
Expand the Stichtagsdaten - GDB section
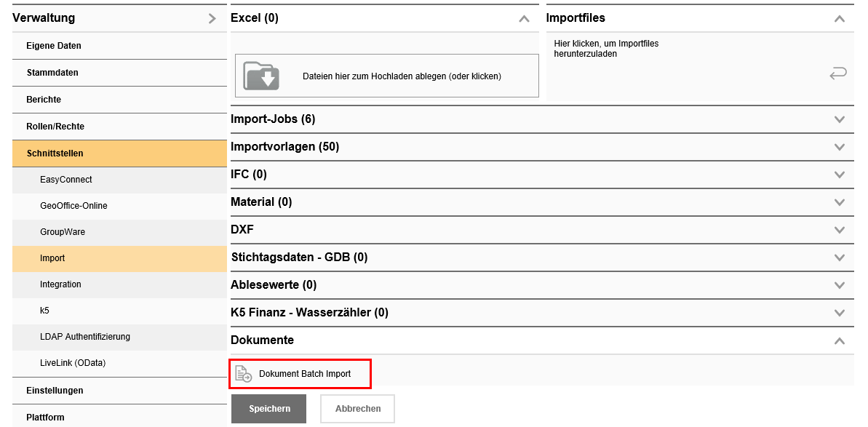(840, 258)
